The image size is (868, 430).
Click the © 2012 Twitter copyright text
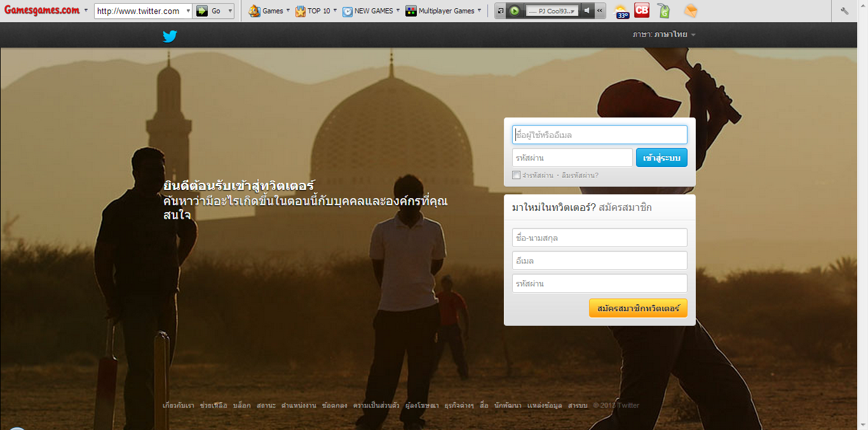click(616, 405)
